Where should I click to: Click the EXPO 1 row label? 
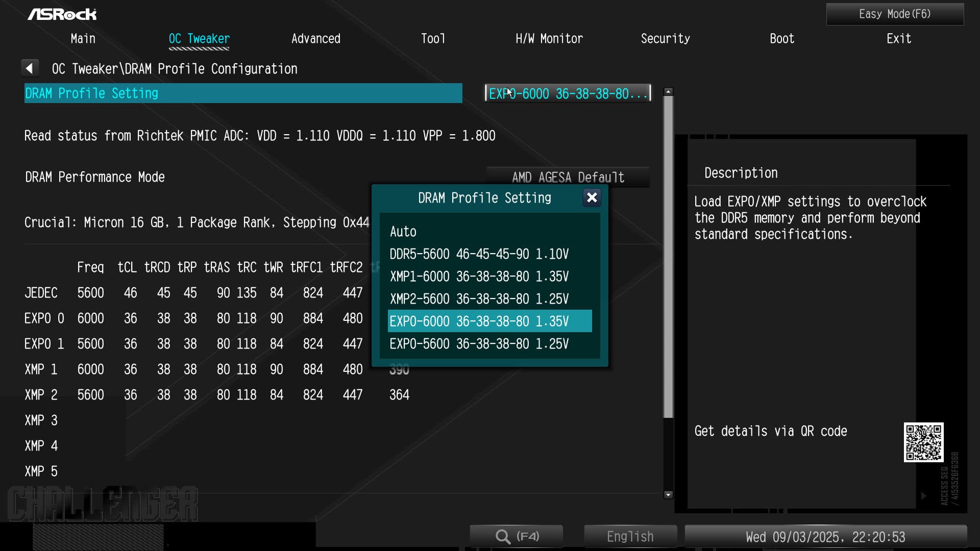[x=44, y=344]
